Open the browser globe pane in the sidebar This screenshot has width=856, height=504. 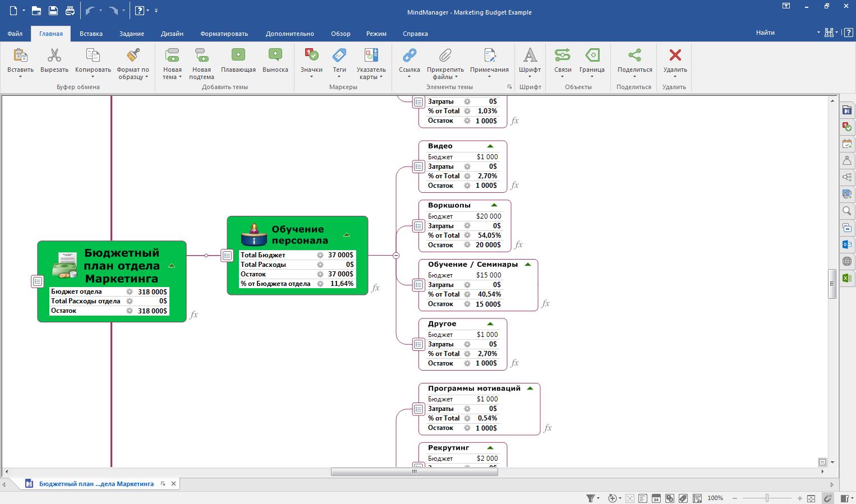pos(847,261)
